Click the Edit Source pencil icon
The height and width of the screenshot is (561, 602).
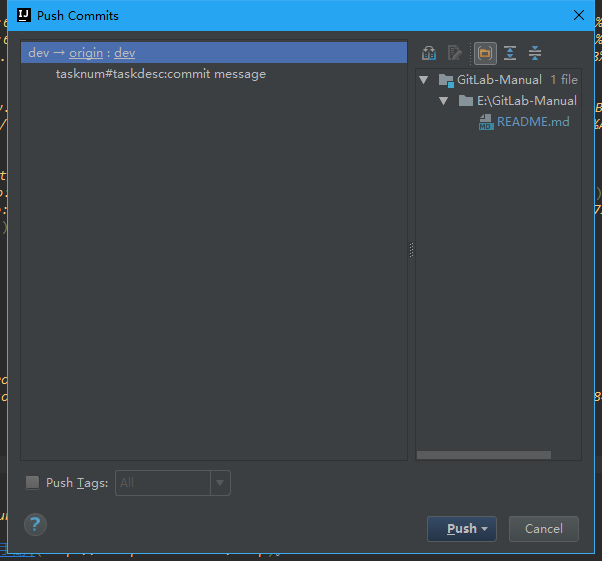coord(456,53)
